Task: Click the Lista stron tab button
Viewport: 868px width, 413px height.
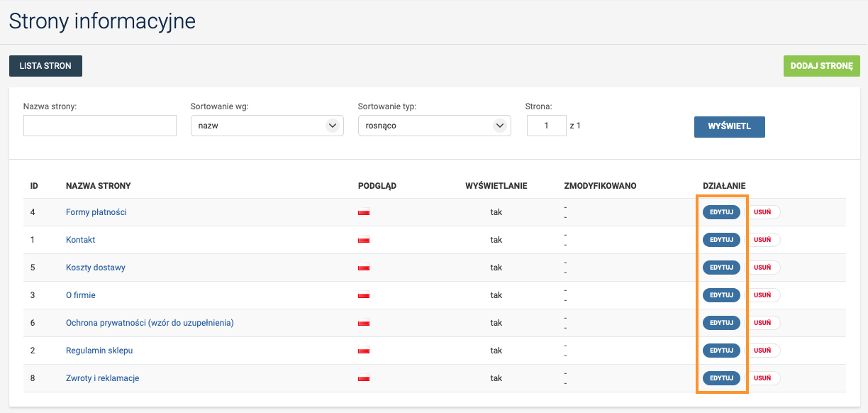Action: pos(45,66)
